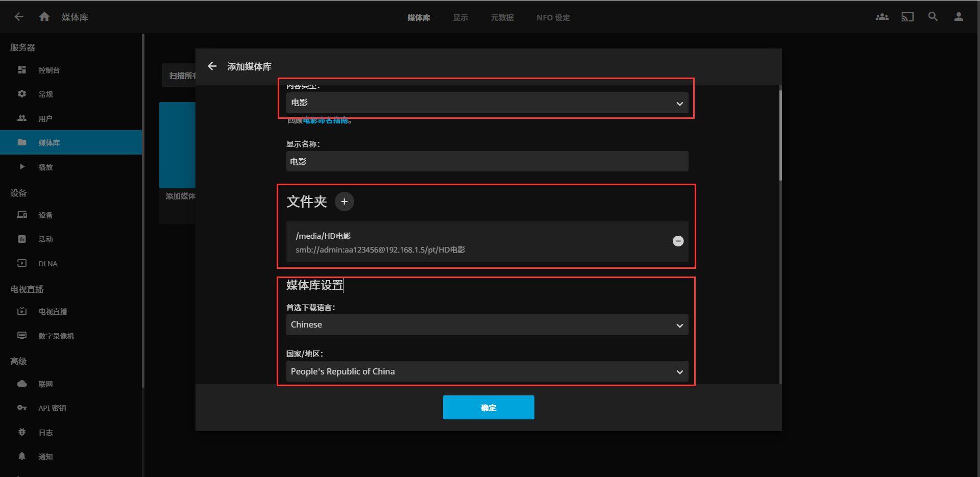Open the 电影命名指南 link
980x477 pixels.
pyautogui.click(x=325, y=120)
